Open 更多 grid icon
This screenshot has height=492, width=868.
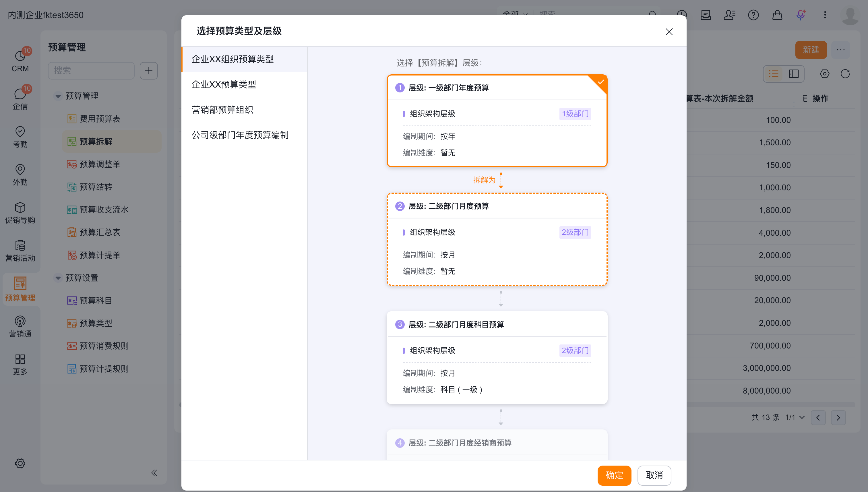20,364
